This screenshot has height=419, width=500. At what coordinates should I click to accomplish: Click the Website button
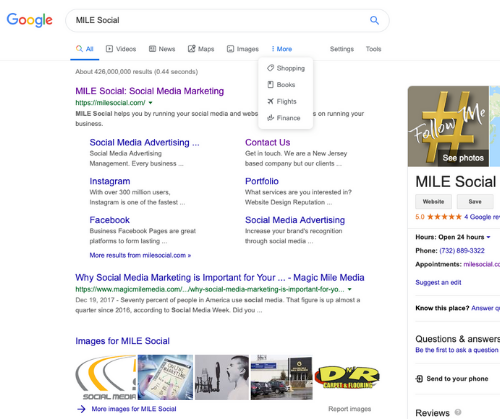pos(433,202)
